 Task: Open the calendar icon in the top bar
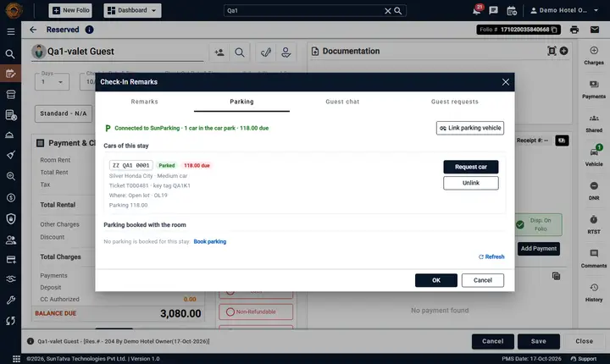(512, 10)
